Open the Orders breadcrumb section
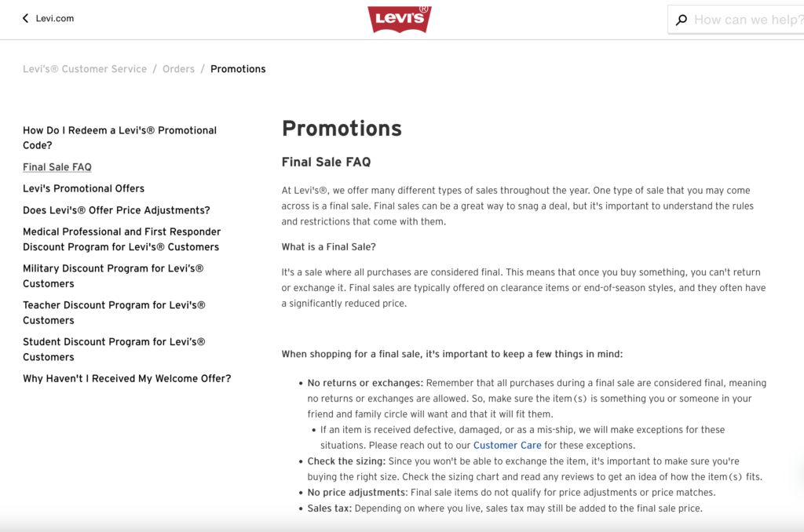This screenshot has width=804, height=532. (x=178, y=68)
